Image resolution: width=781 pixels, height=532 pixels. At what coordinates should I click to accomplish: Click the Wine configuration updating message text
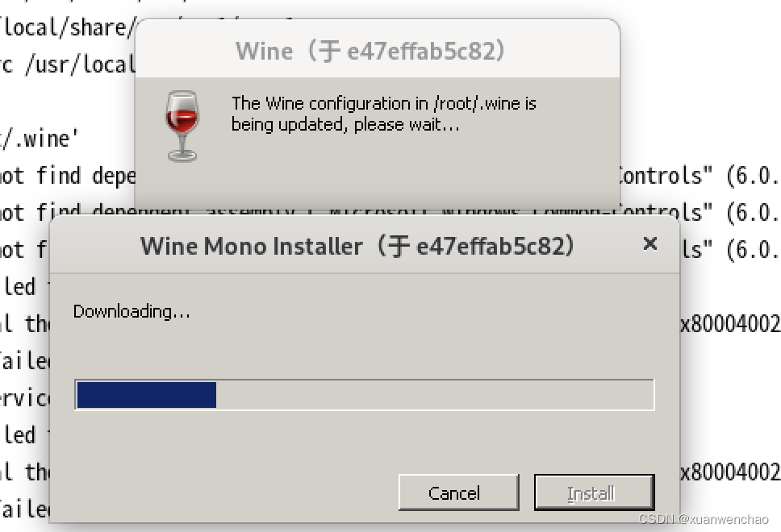click(x=383, y=114)
